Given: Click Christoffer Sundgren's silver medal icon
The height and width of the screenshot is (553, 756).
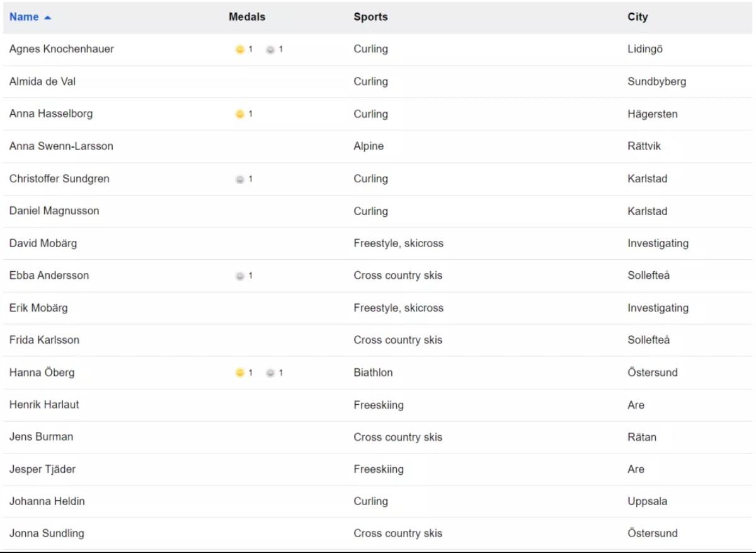Looking at the screenshot, I should (239, 179).
